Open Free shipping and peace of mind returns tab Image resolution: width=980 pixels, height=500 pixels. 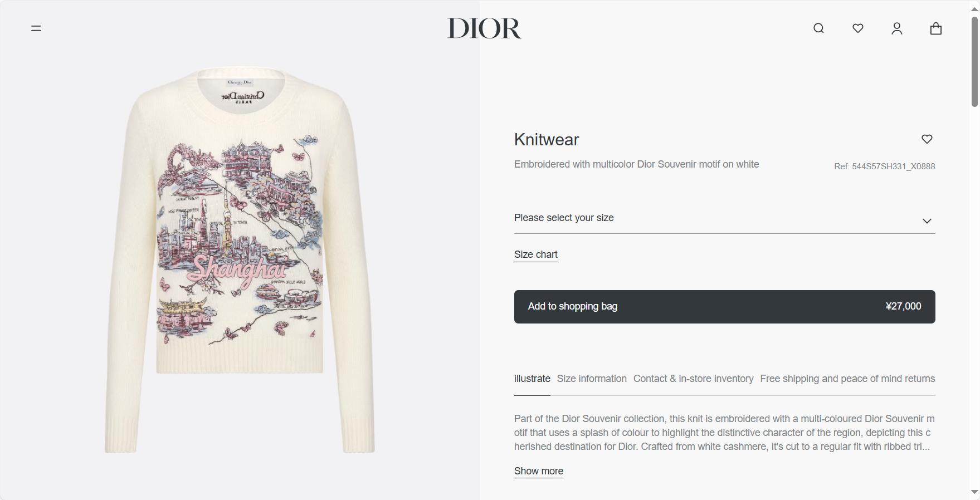coord(847,379)
